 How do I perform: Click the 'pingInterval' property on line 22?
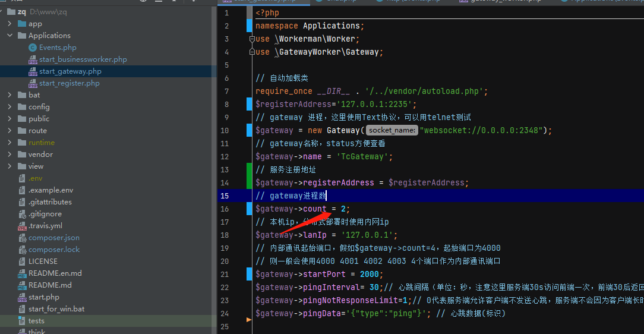332,287
